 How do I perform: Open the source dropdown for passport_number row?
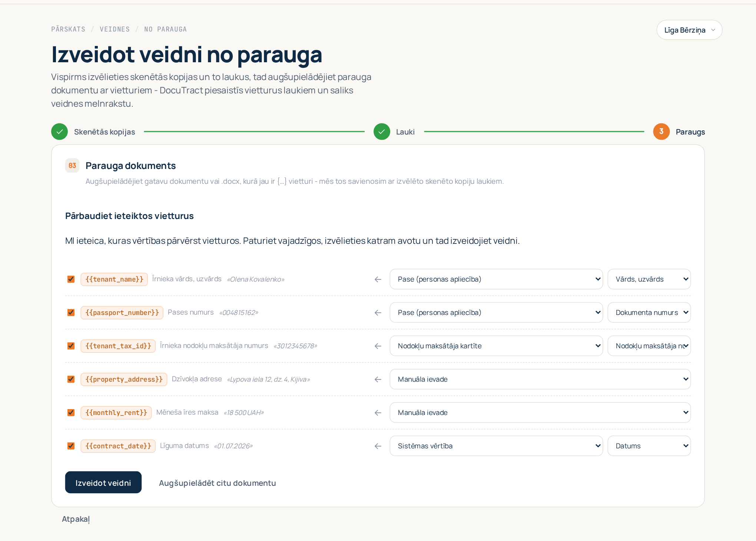point(496,312)
